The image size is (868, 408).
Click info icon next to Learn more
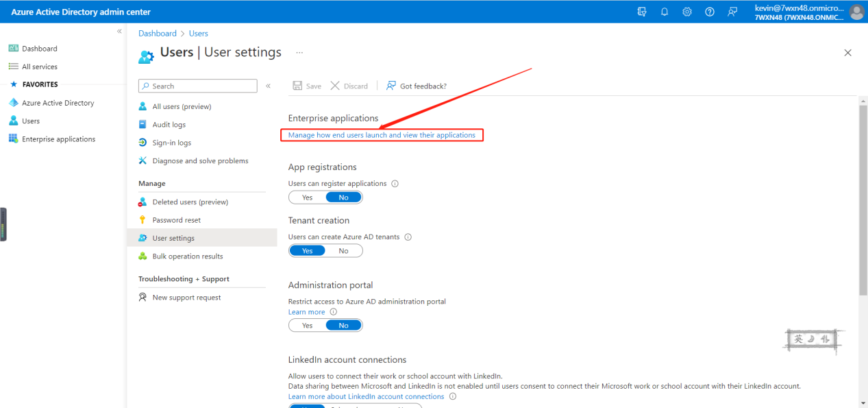(334, 312)
